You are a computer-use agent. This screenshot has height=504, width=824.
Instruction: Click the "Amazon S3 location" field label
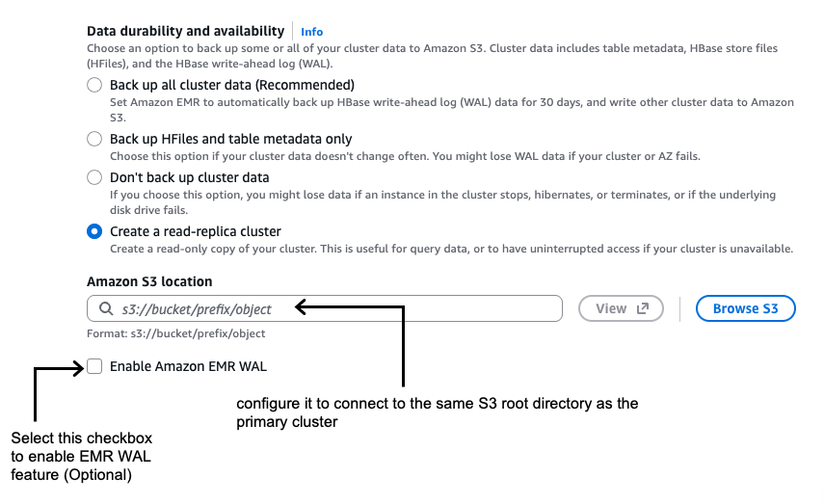pyautogui.click(x=149, y=281)
